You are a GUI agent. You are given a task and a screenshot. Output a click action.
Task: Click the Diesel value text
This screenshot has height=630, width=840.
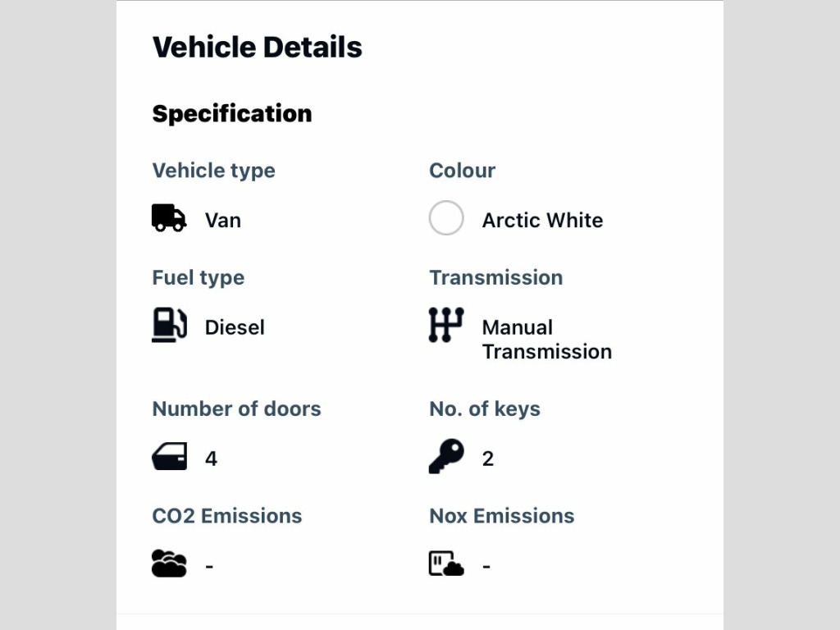pyautogui.click(x=235, y=327)
